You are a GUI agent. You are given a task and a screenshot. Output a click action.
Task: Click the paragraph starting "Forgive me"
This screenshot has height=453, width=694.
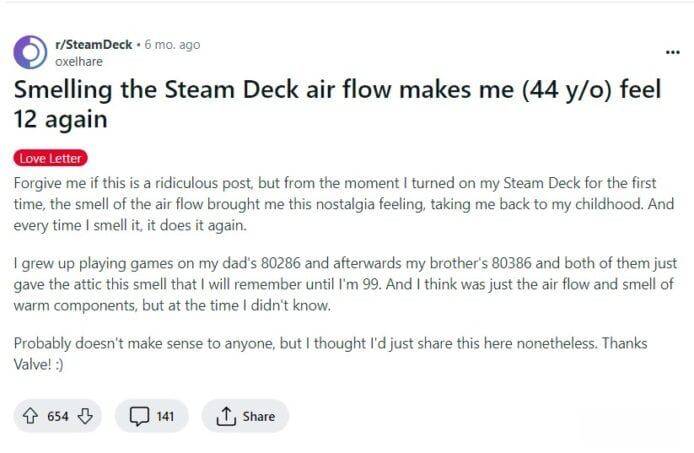click(x=330, y=204)
